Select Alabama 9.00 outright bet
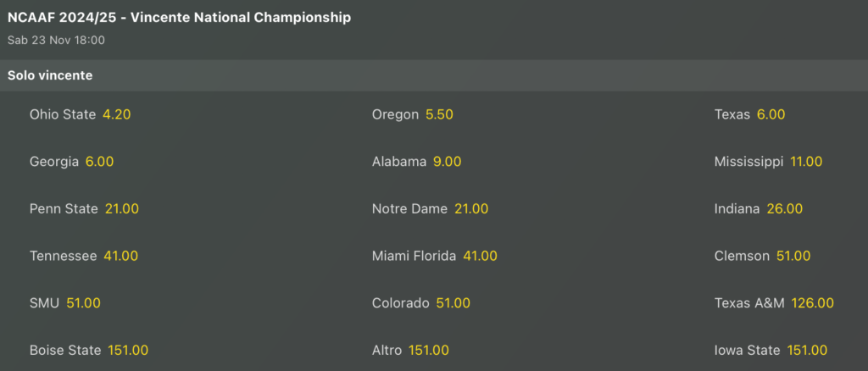Viewport: 868px width, 371px height. click(416, 162)
